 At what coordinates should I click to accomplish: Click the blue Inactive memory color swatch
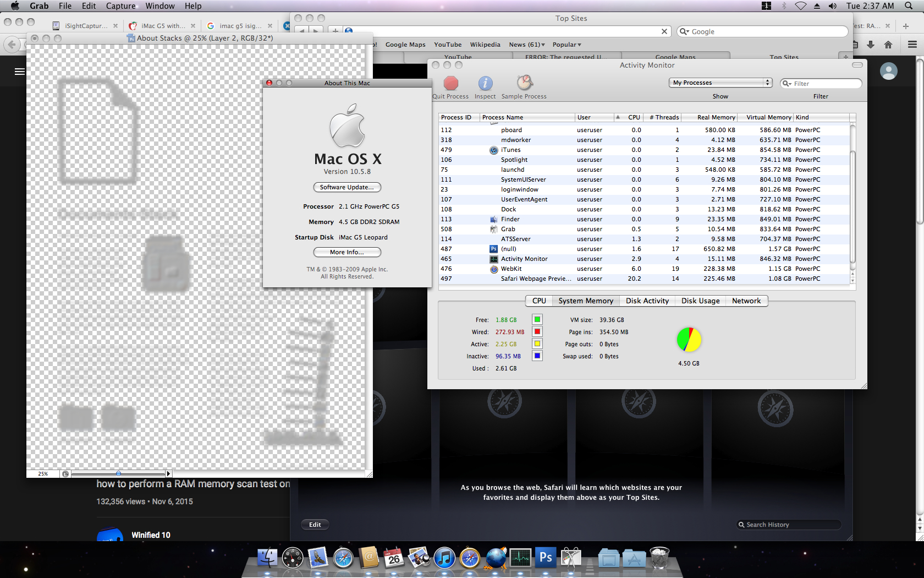[537, 356]
